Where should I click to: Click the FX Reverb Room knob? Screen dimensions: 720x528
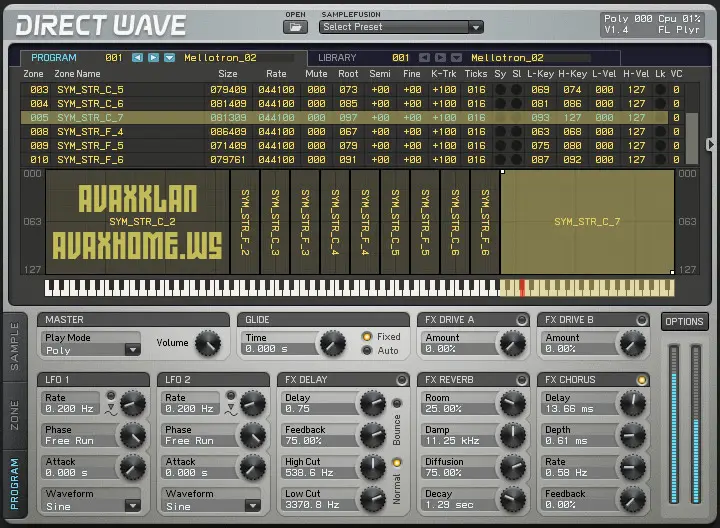pos(513,403)
